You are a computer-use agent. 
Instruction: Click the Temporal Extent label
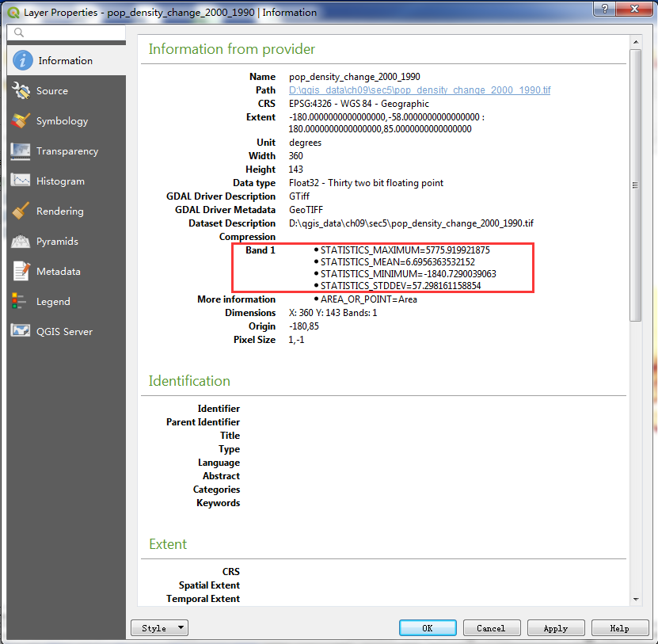(x=203, y=599)
